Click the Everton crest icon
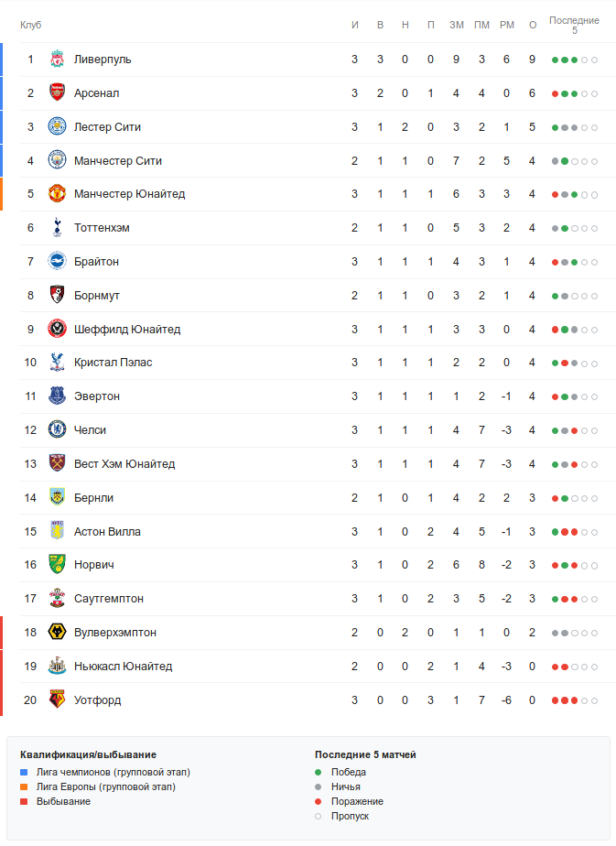 tap(58, 396)
